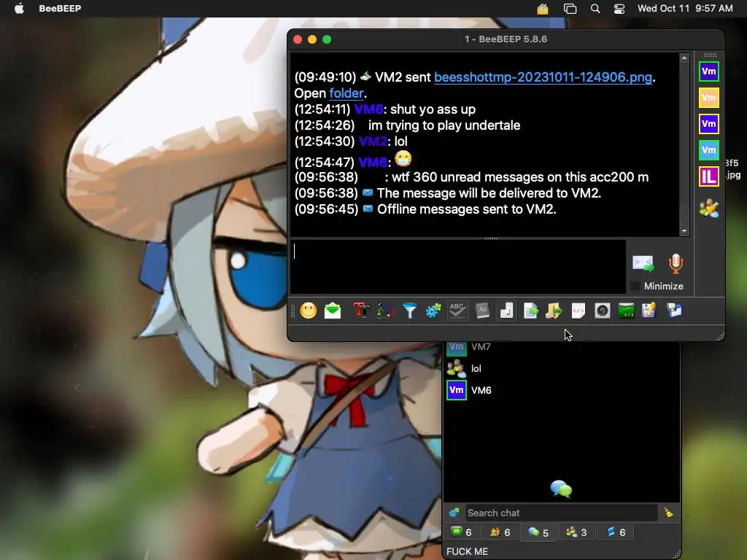Click the send message envelope button

(643, 263)
